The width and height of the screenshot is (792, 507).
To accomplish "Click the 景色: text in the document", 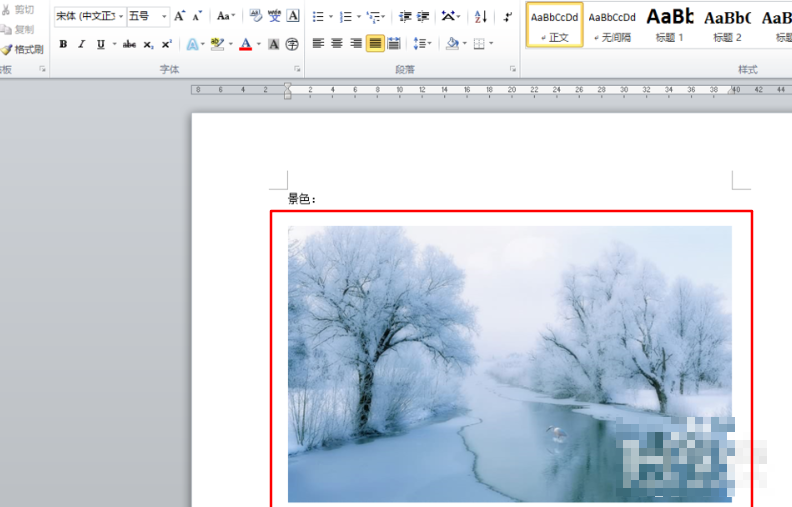I will coord(302,199).
